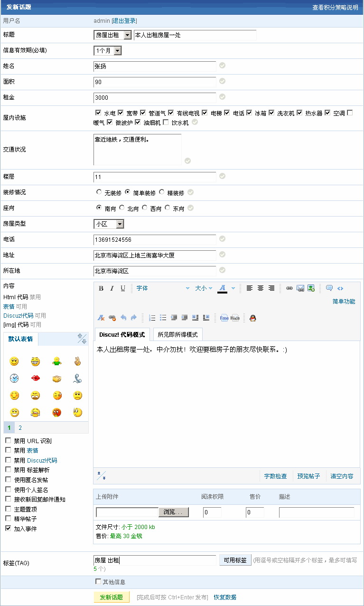Click the remove formatting icon
Viewport: 364px width, 606px height.
(x=101, y=318)
